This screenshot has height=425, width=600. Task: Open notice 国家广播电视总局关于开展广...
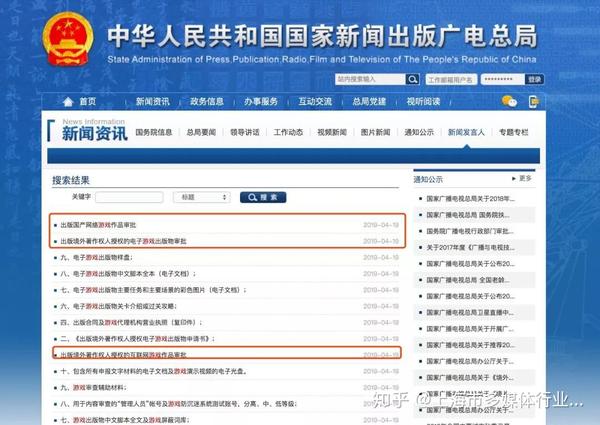pyautogui.click(x=470, y=329)
